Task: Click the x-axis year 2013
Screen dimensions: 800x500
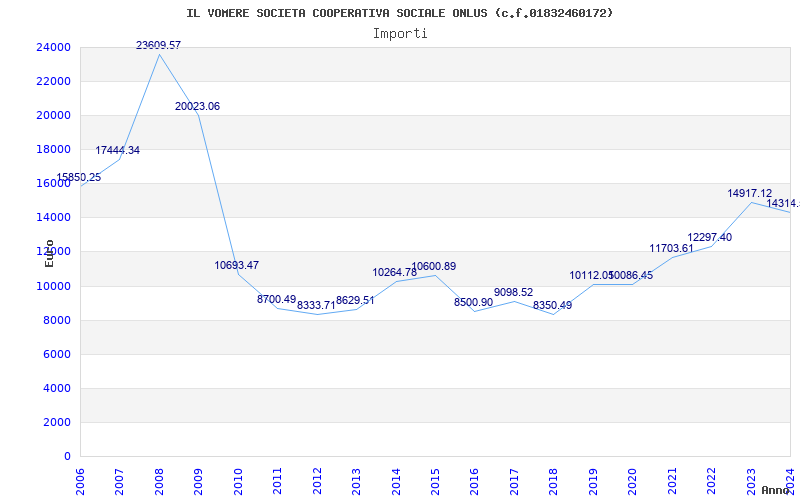Action: pos(356,481)
